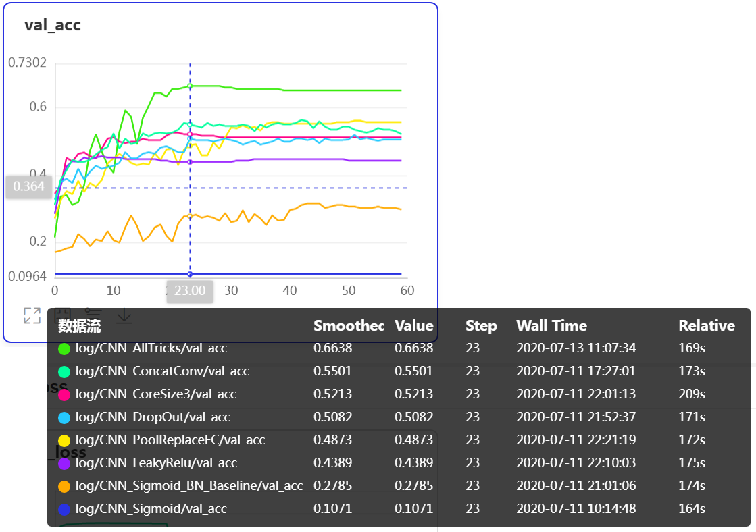
Task: Click the x-axis tick label 60
Action: [407, 290]
